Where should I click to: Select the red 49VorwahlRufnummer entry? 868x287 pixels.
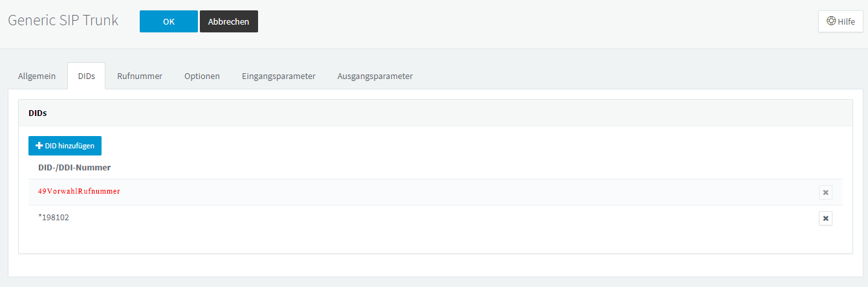(79, 192)
